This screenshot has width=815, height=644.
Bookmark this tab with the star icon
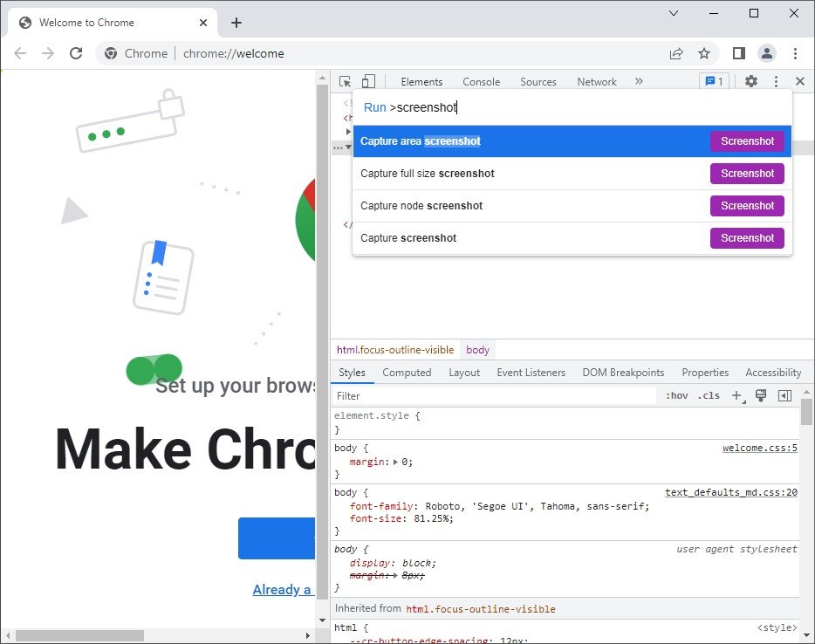coord(704,53)
